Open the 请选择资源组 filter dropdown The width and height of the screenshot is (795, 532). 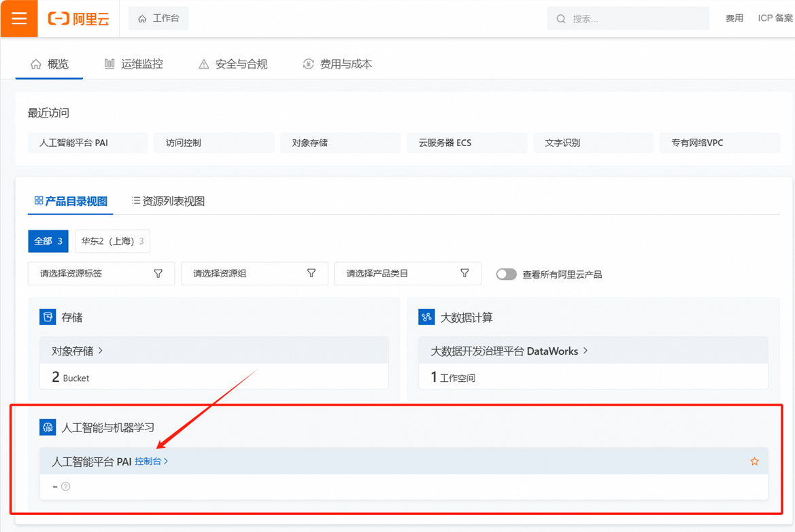(x=254, y=274)
